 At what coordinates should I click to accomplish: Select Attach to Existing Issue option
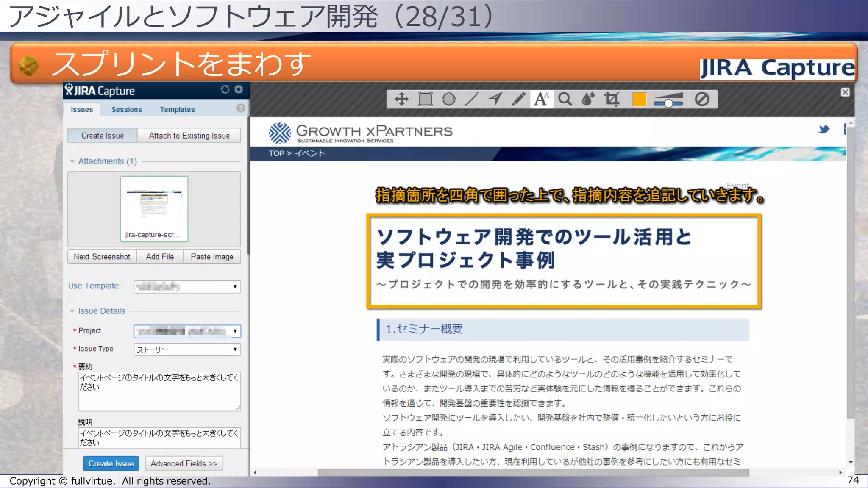coord(189,136)
